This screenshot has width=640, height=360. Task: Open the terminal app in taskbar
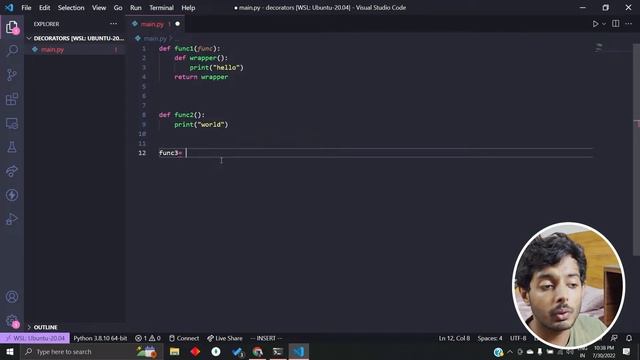[278, 352]
